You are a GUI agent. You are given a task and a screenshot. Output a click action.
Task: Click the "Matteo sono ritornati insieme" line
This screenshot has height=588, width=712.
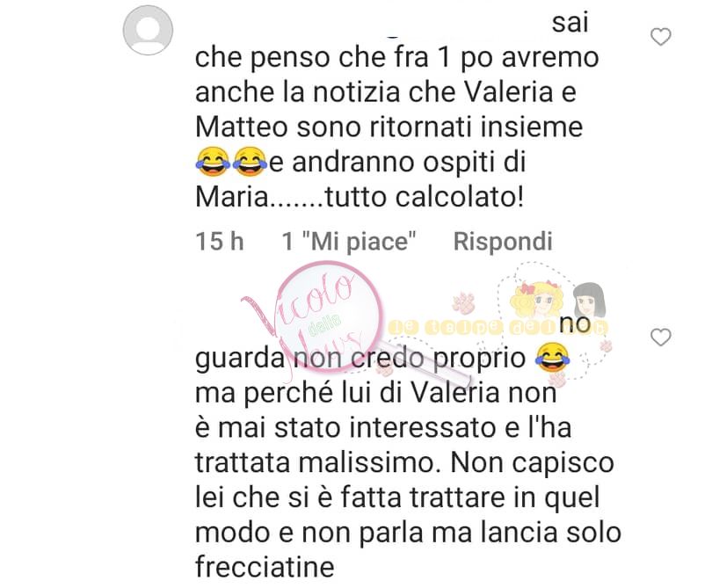tap(389, 127)
